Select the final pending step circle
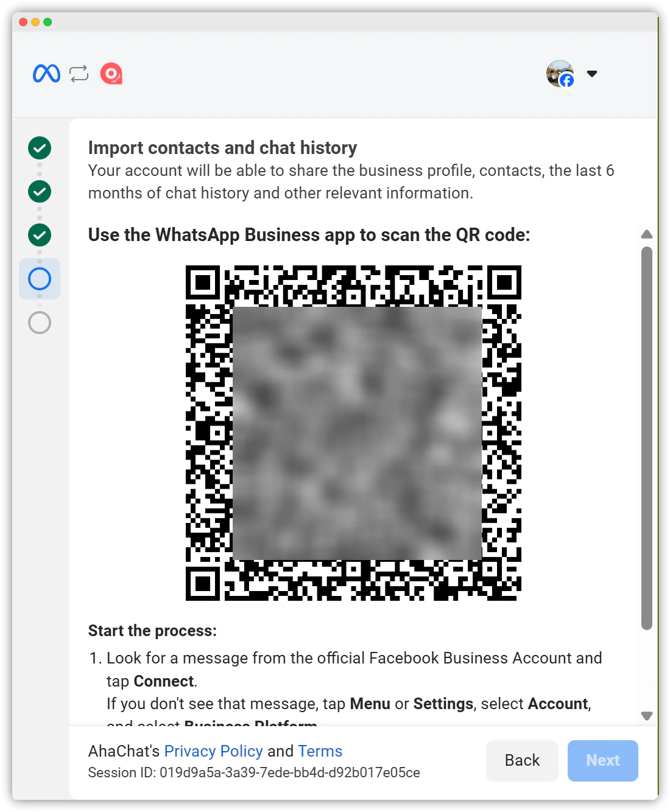This screenshot has height=812, width=670. (40, 323)
